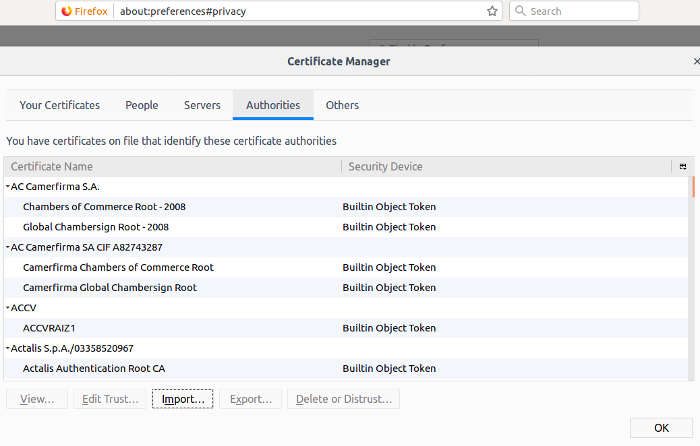
Task: Click Delete or Distrust... button
Action: tap(343, 399)
